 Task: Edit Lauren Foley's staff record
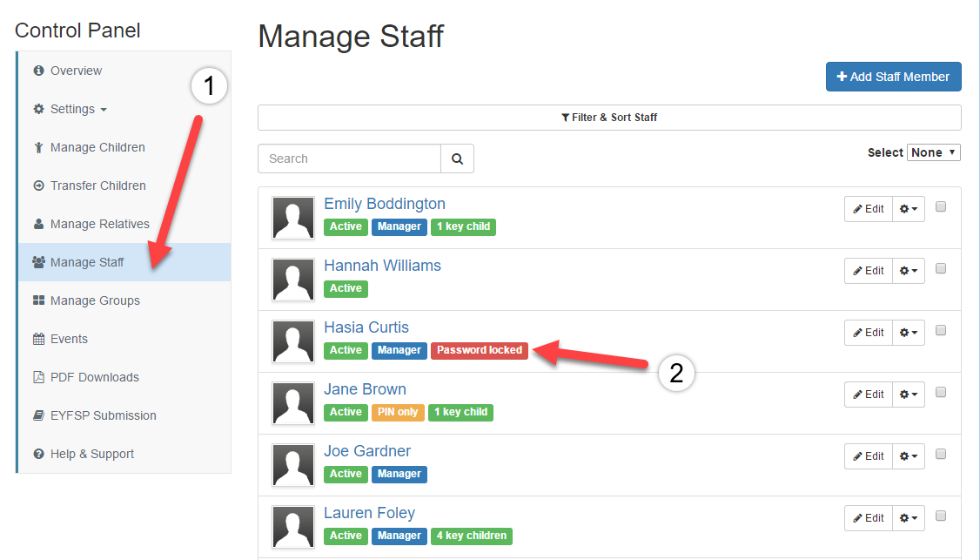(868, 518)
